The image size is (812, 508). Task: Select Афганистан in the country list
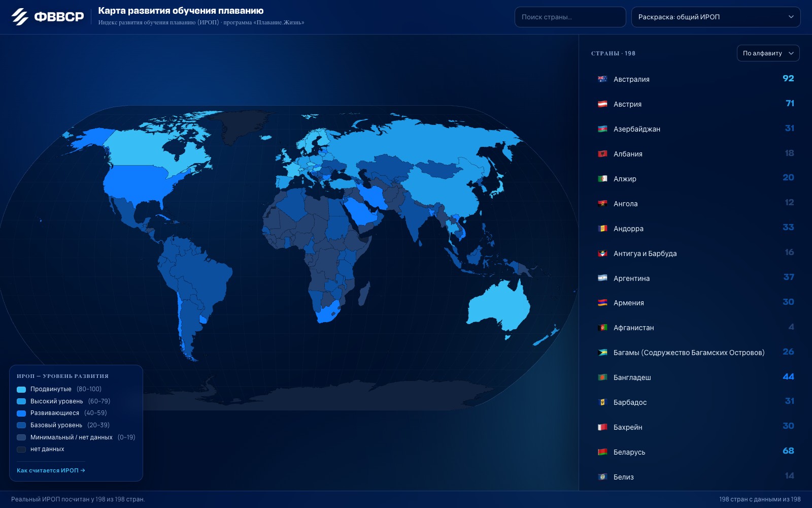click(x=695, y=327)
